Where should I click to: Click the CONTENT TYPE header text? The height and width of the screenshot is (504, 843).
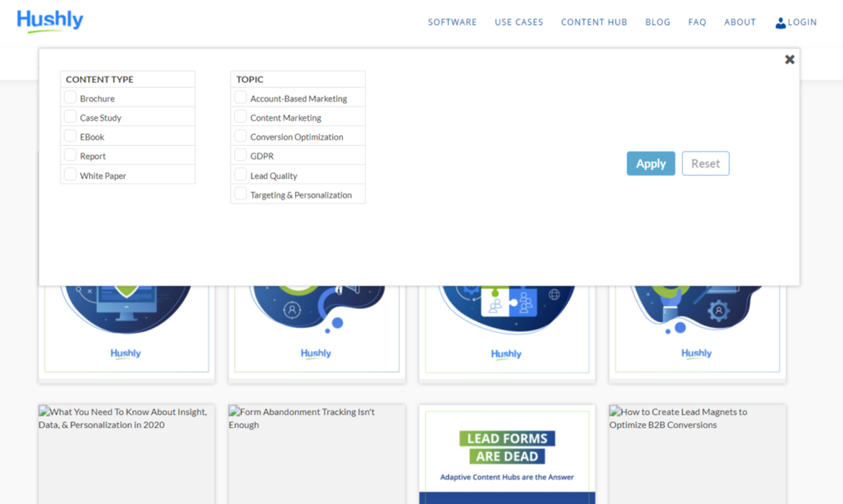[x=100, y=79]
